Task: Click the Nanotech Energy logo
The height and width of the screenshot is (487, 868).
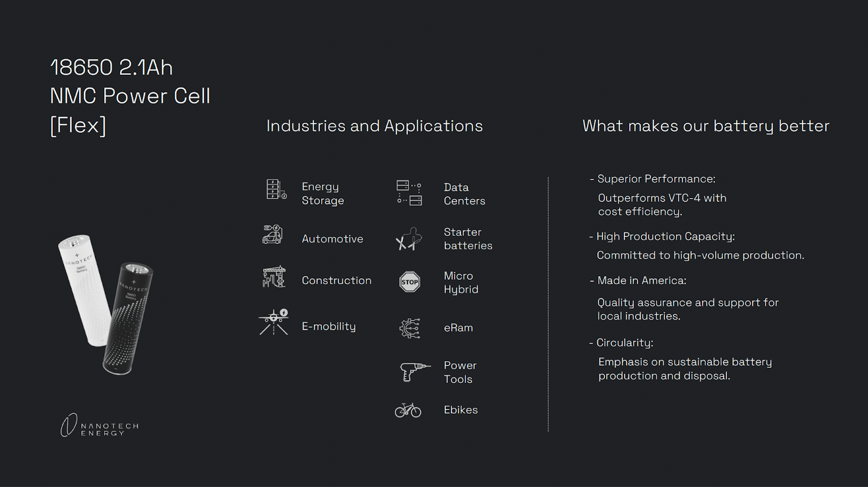Action: point(100,426)
